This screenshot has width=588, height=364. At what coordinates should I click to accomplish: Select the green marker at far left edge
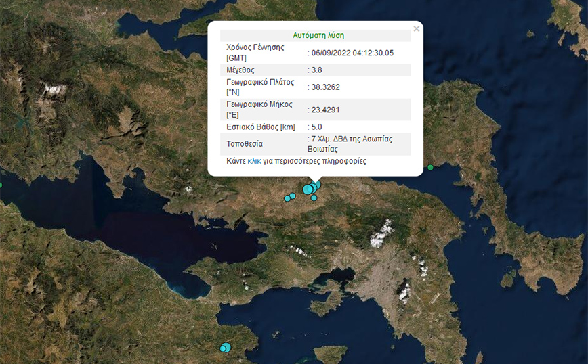click(x=1, y=185)
